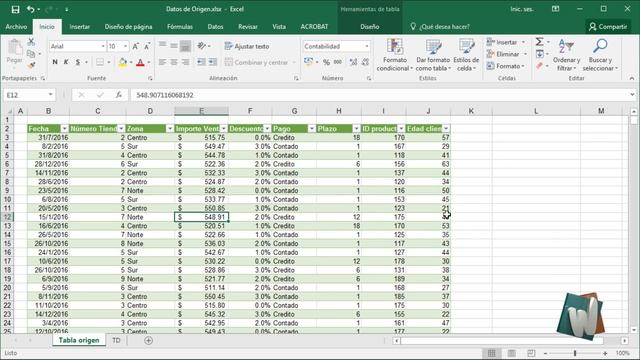This screenshot has height=360, width=640.
Task: Click the increase indent icon
Action: [x=213, y=62]
